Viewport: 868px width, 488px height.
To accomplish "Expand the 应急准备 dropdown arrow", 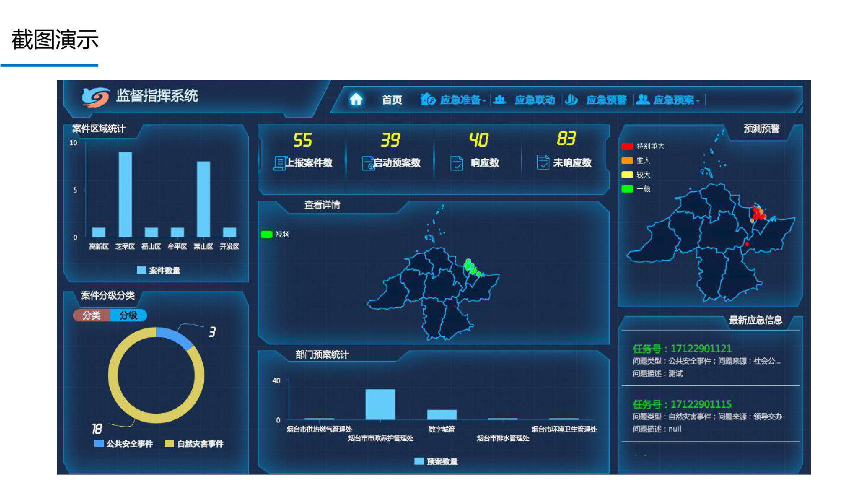I will pos(484,101).
